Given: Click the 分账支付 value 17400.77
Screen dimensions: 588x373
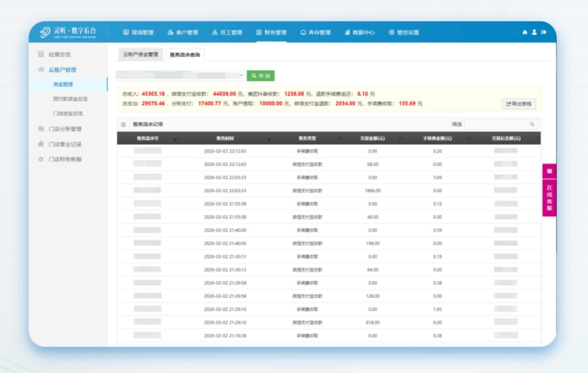Looking at the screenshot, I should pos(210,104).
